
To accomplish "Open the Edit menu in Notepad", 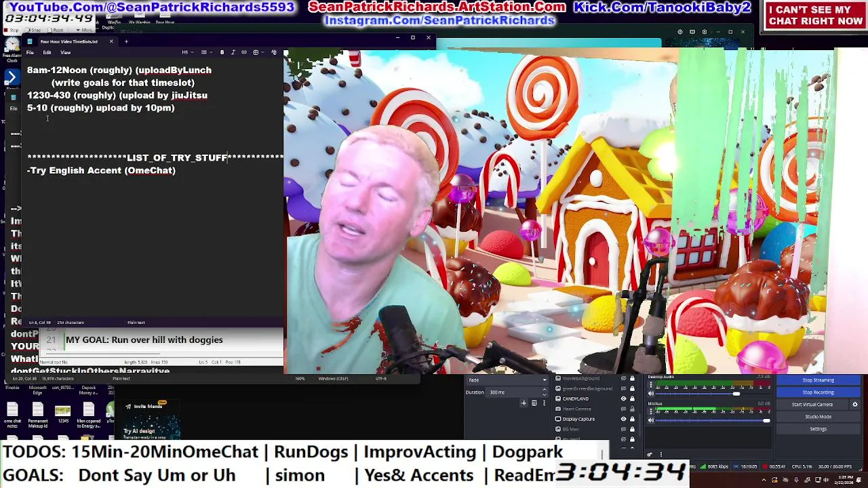I will [x=47, y=52].
